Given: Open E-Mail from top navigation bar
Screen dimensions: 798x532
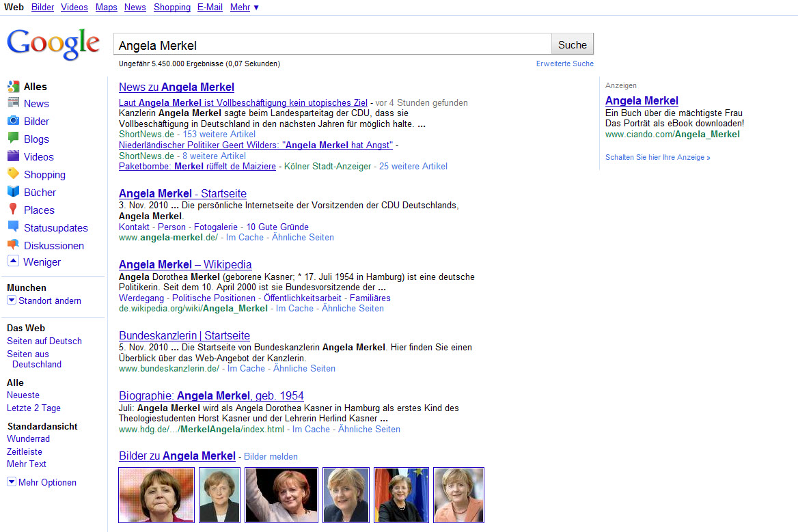Looking at the screenshot, I should (x=210, y=7).
